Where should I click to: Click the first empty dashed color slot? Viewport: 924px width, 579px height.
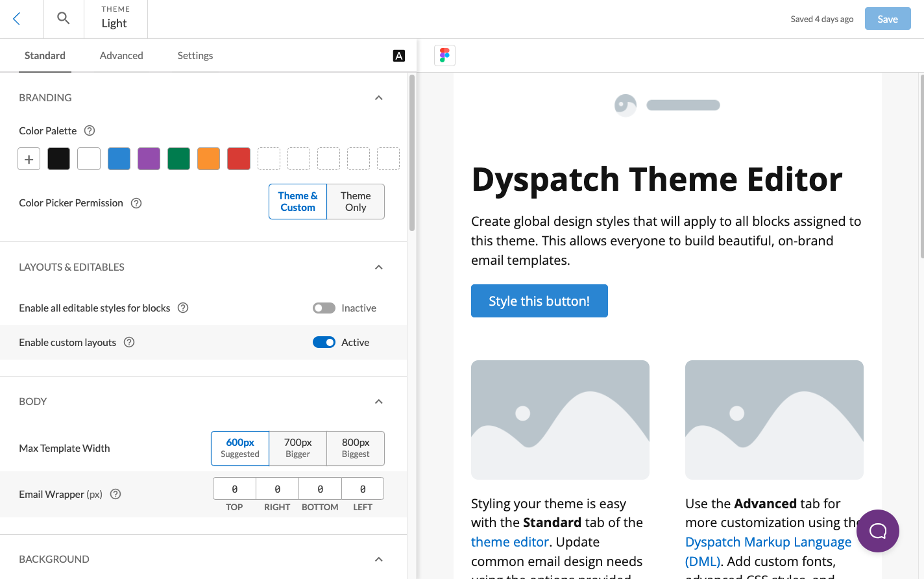pyautogui.click(x=269, y=159)
